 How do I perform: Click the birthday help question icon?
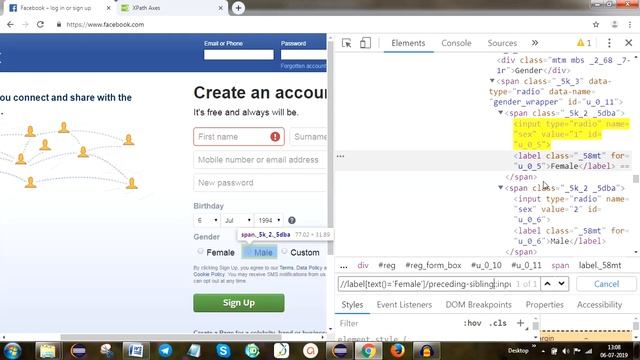click(x=292, y=220)
